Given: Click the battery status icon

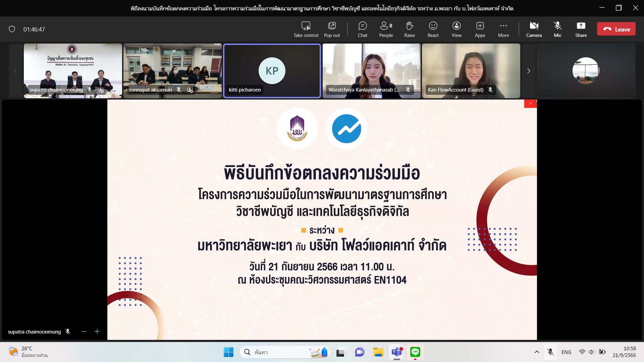Looking at the screenshot, I should tap(602, 352).
